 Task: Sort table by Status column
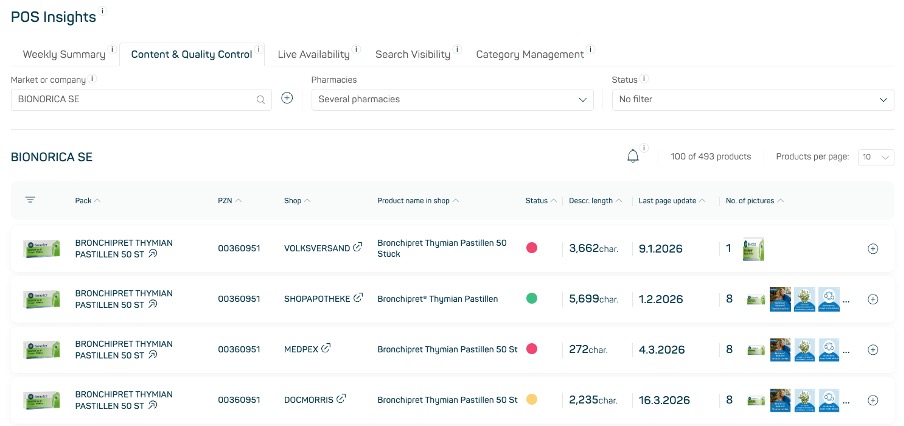(541, 201)
